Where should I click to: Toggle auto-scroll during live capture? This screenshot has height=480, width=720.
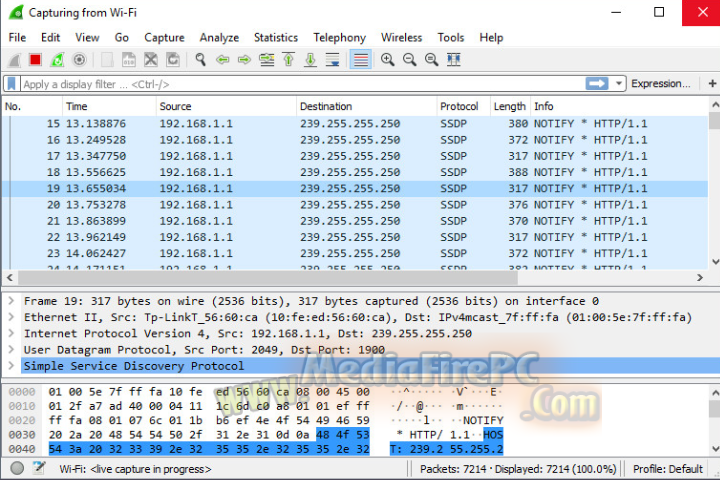pyautogui.click(x=332, y=60)
